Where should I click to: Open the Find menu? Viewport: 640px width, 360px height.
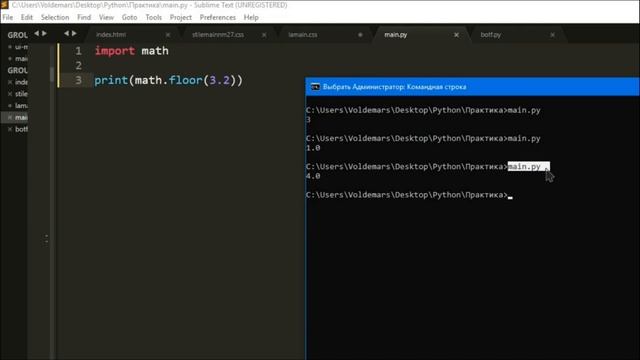pyautogui.click(x=84, y=18)
